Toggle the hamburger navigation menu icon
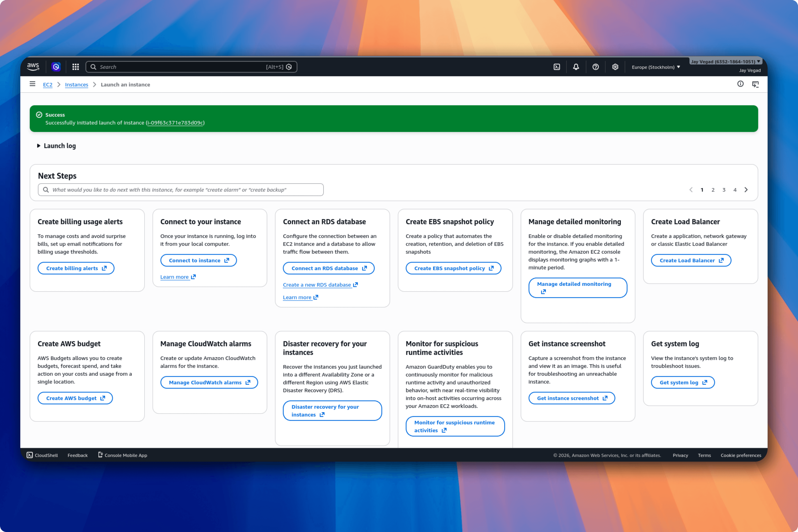 [x=33, y=84]
